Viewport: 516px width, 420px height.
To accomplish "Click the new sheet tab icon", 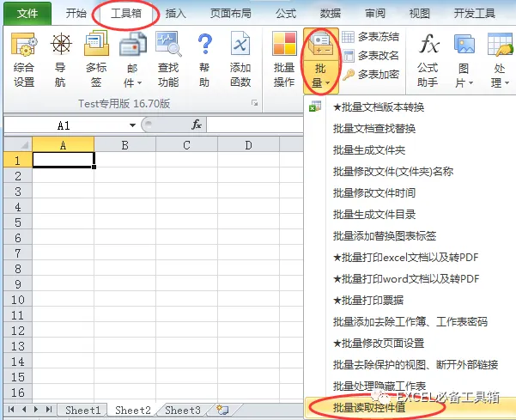I will tap(222, 410).
